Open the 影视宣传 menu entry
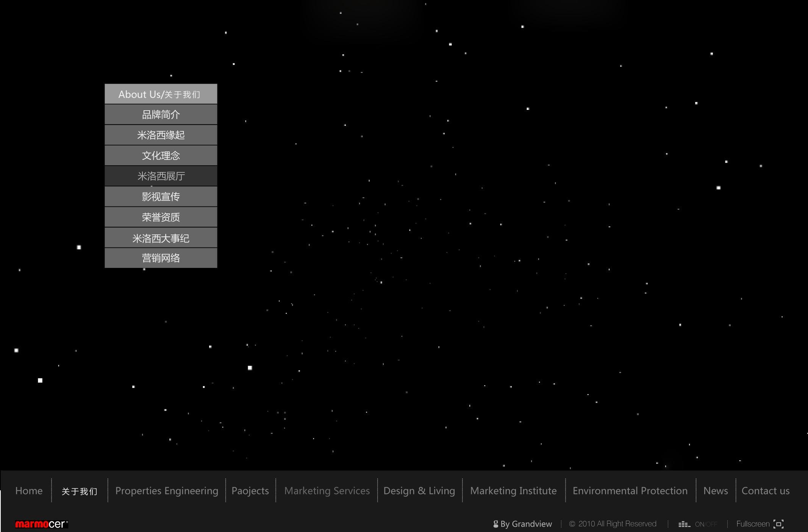 click(x=161, y=196)
